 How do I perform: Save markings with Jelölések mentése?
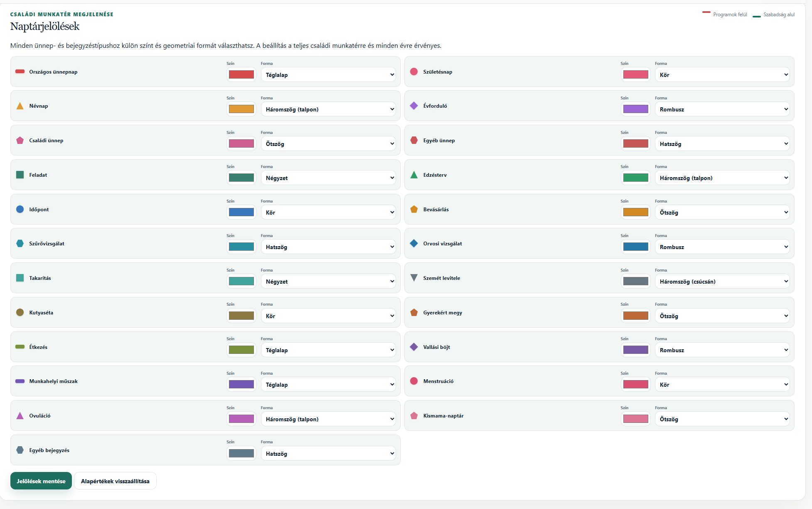[x=41, y=481]
